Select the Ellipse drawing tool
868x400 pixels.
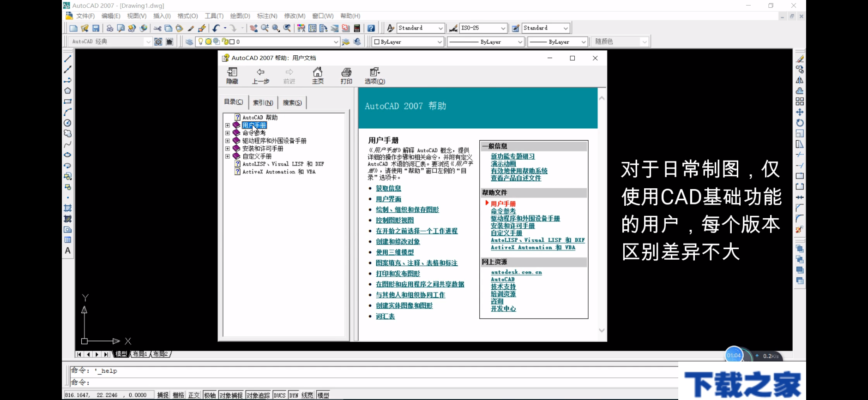tap(67, 155)
